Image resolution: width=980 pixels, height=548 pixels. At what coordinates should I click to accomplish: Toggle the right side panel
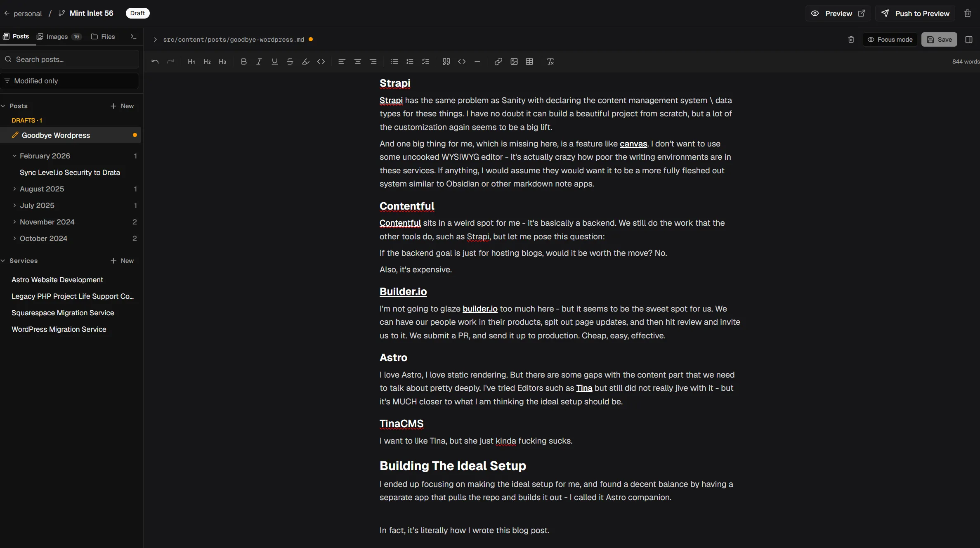[969, 40]
